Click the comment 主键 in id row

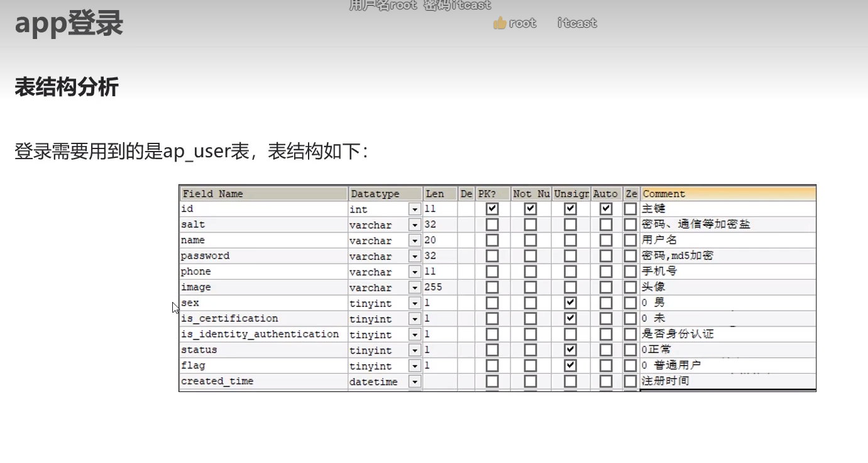tap(653, 209)
